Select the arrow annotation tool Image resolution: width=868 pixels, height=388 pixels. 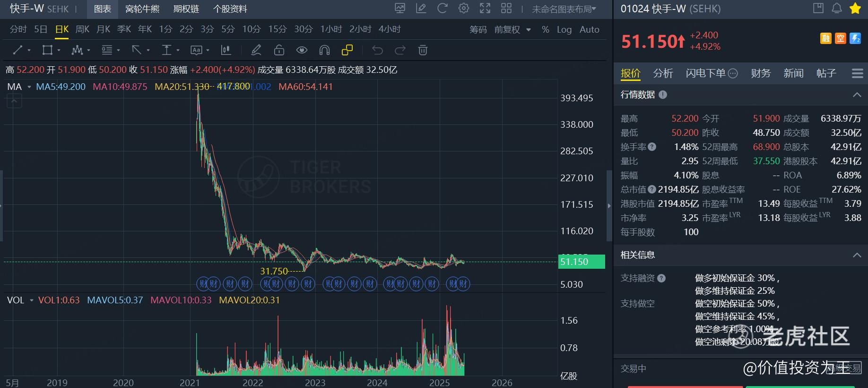coord(137,50)
